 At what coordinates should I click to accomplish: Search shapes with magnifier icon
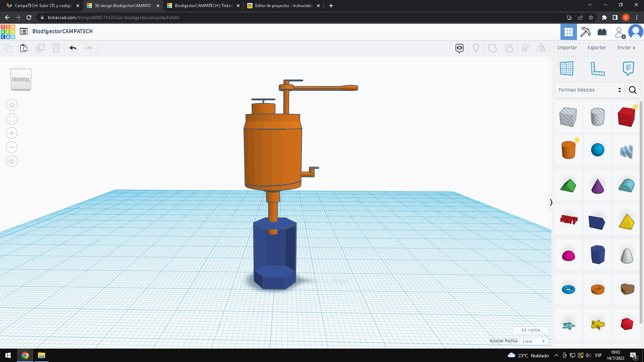click(x=633, y=90)
